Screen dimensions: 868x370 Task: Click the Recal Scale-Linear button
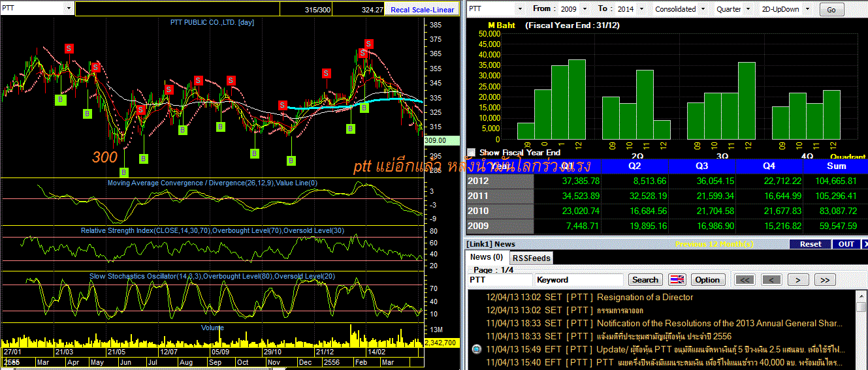coord(422,10)
